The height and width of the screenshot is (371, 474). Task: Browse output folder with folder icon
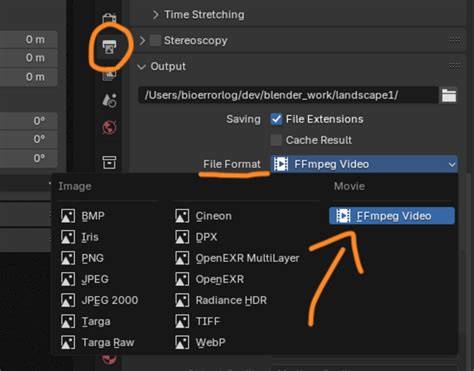(449, 95)
